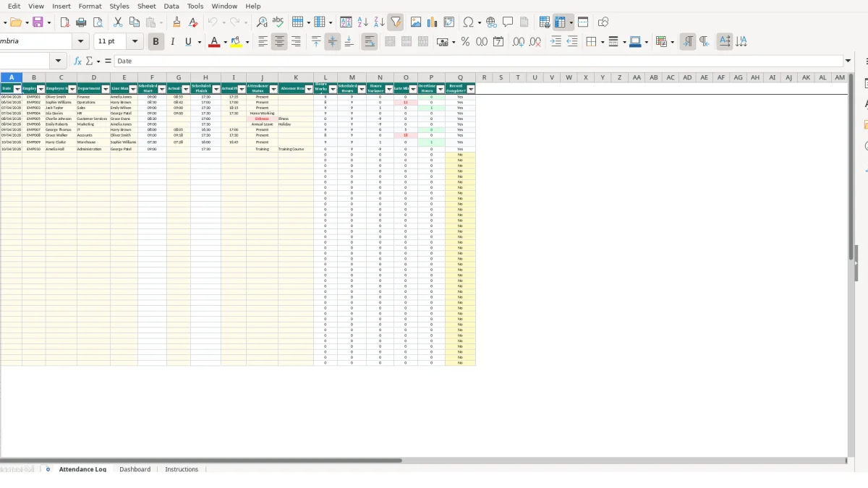The height and width of the screenshot is (488, 868).
Task: Toggle Underline formatting
Action: 189,42
